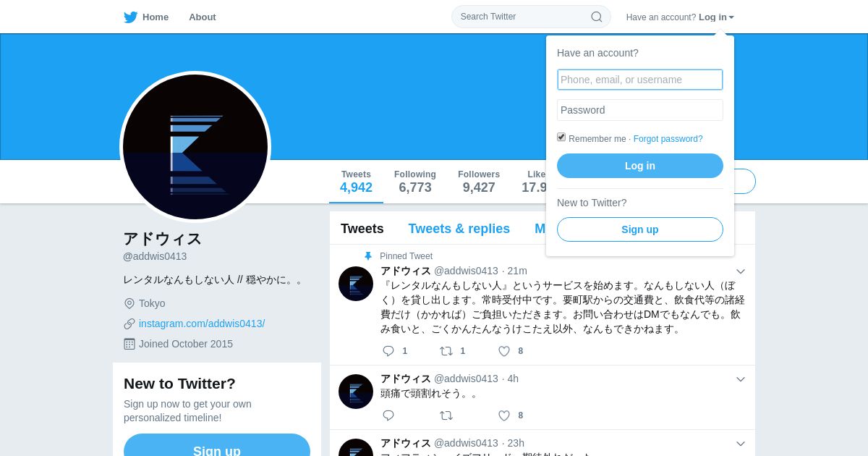Expand the pinned tweet options chevron
Screen dimensions: 868x456
(x=741, y=271)
